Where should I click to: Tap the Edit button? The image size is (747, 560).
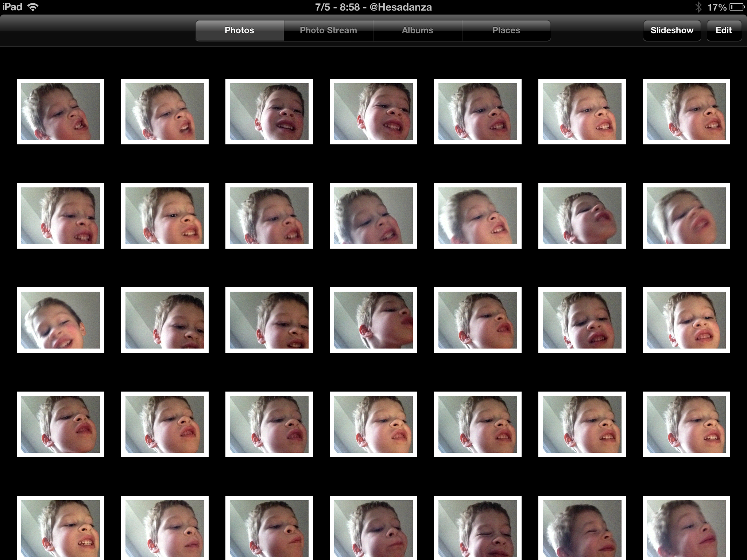pyautogui.click(x=724, y=30)
